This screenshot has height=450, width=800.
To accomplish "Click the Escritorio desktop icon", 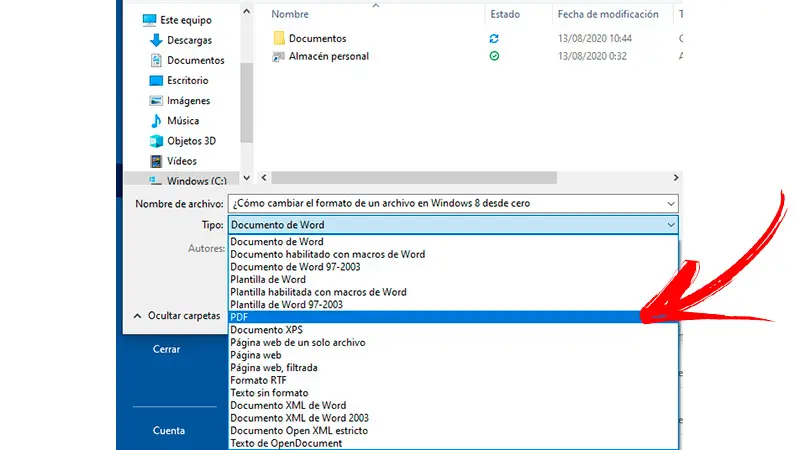I will click(156, 81).
